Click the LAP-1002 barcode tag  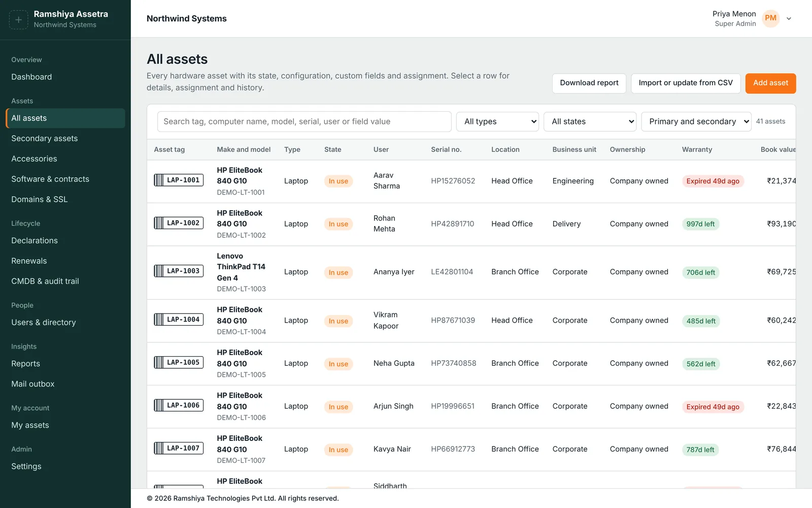179,223
